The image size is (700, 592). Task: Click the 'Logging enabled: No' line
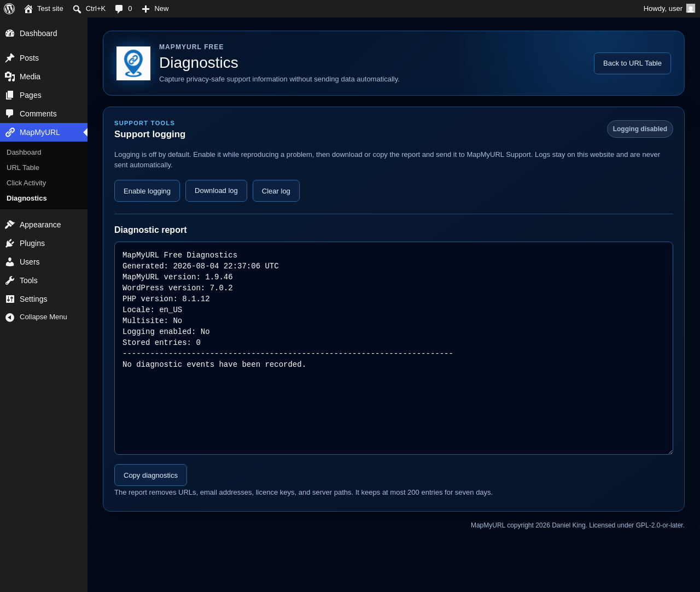(x=166, y=332)
